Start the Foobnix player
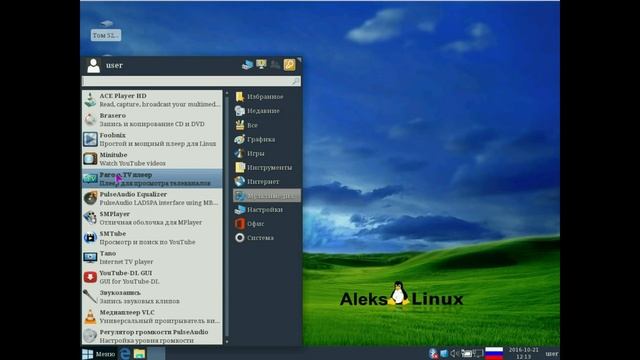 coord(152,139)
